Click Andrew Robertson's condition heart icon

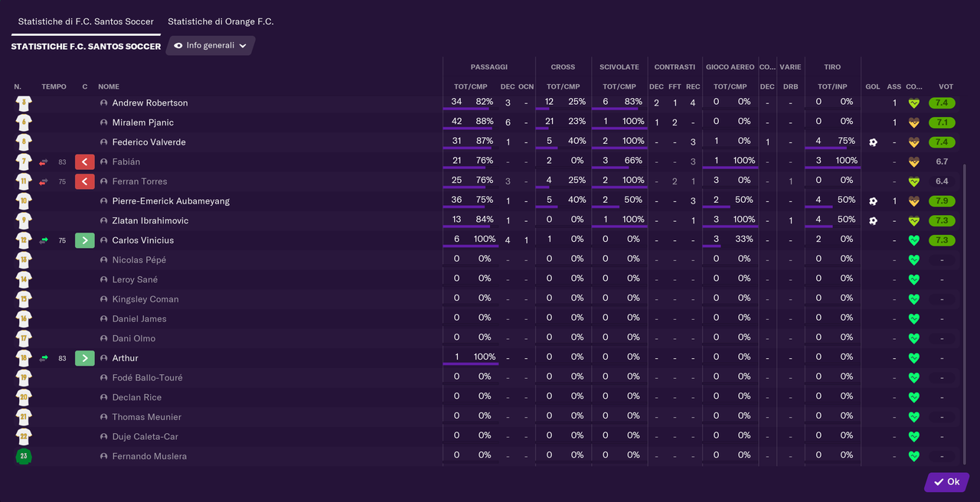pos(913,103)
